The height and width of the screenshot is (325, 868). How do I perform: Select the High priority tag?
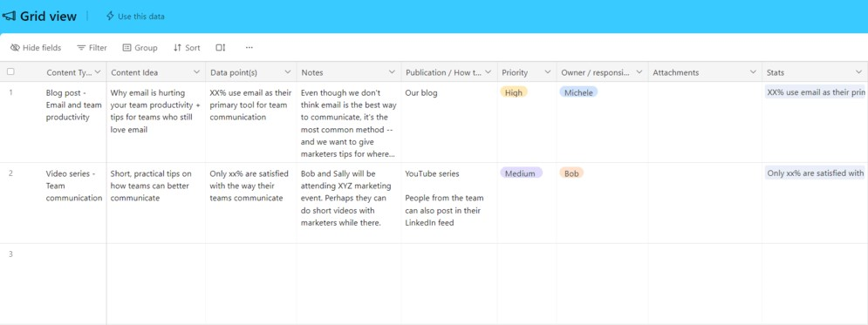(514, 92)
